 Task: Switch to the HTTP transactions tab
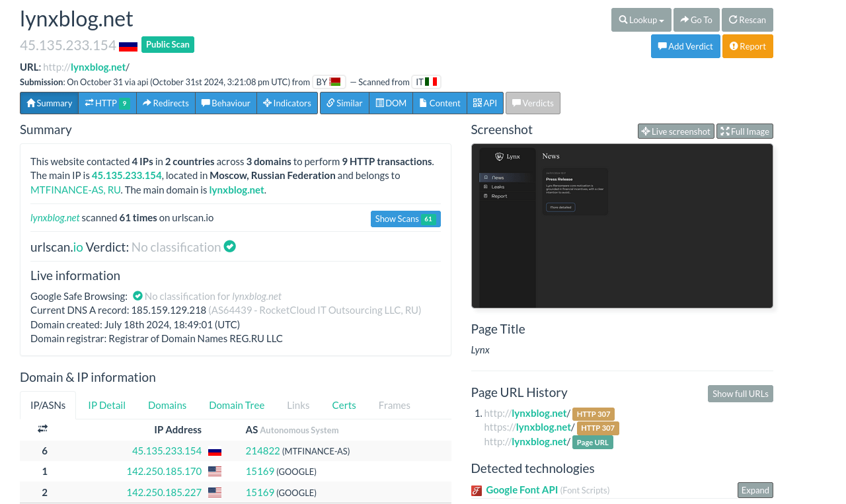(107, 103)
